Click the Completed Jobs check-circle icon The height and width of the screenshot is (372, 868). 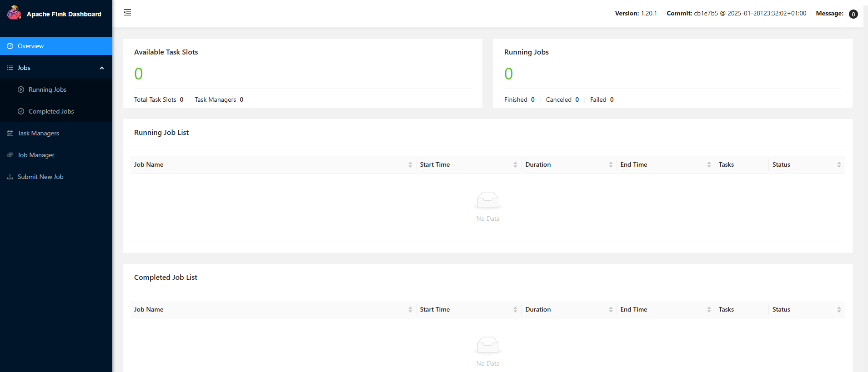tap(21, 111)
